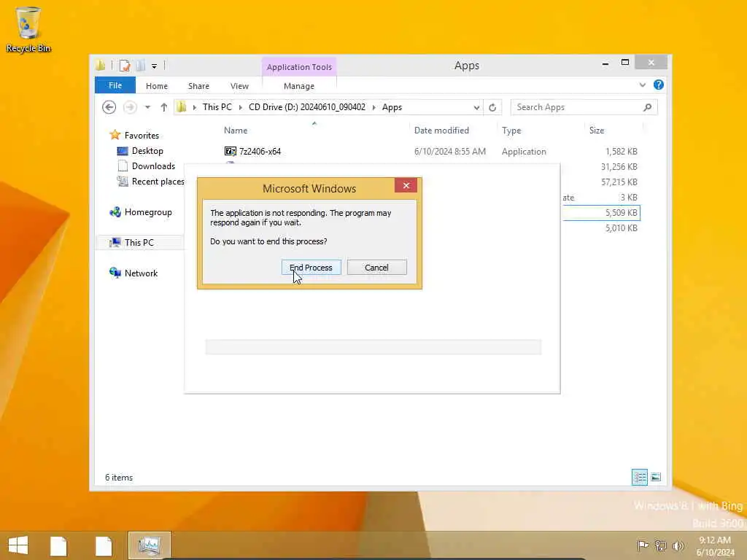
Task: Click the 1,582 KB size cell
Action: (622, 152)
